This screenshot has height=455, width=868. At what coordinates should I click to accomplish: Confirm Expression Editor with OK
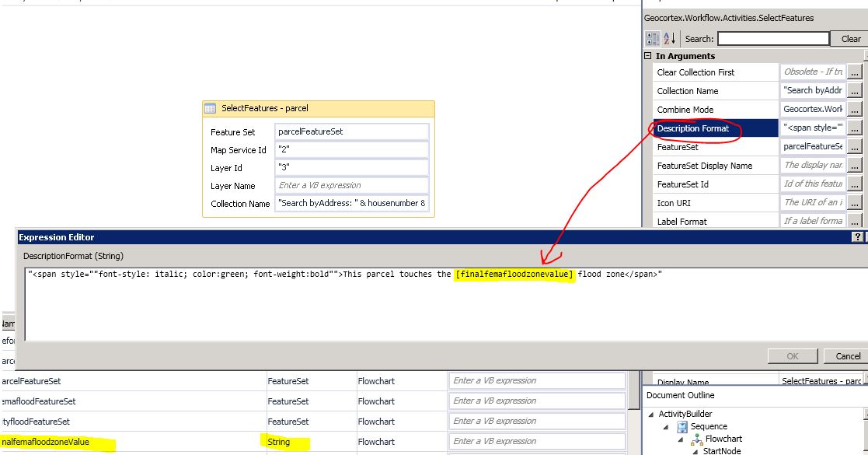pos(792,356)
